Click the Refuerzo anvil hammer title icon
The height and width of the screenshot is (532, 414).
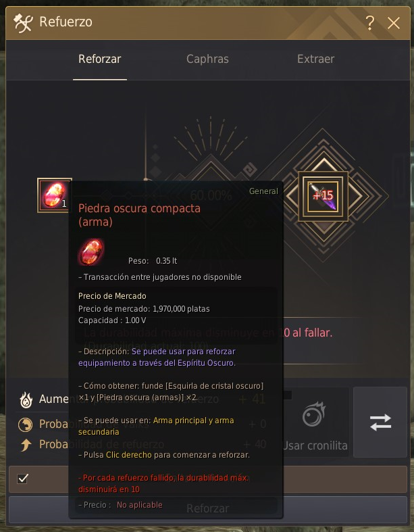coord(23,23)
